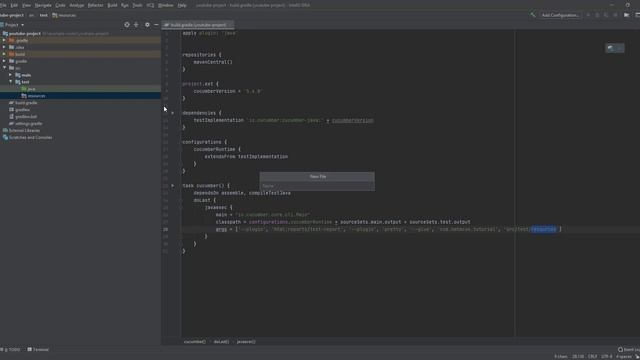This screenshot has width=640, height=360.
Task: Open the TODO tool window
Action: [11, 350]
